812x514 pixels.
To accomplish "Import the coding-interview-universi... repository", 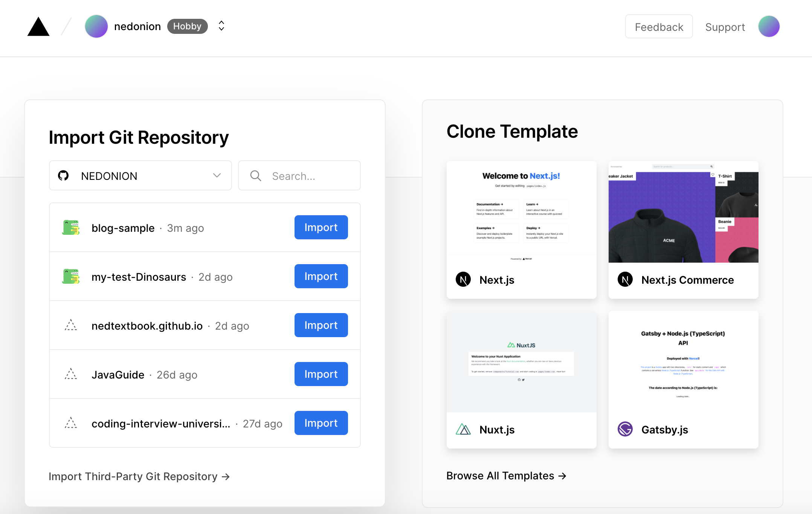I will tap(321, 423).
